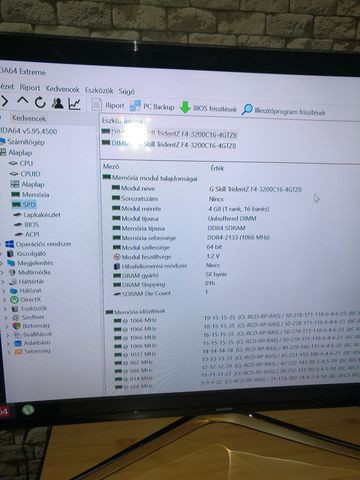
Task: Click BIOS frissítések download button
Action: 208,108
